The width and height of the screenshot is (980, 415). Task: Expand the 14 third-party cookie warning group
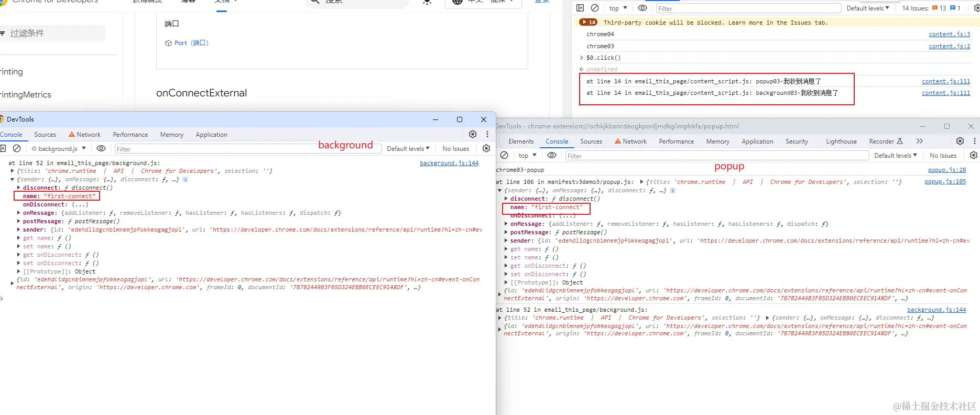pyautogui.click(x=588, y=23)
